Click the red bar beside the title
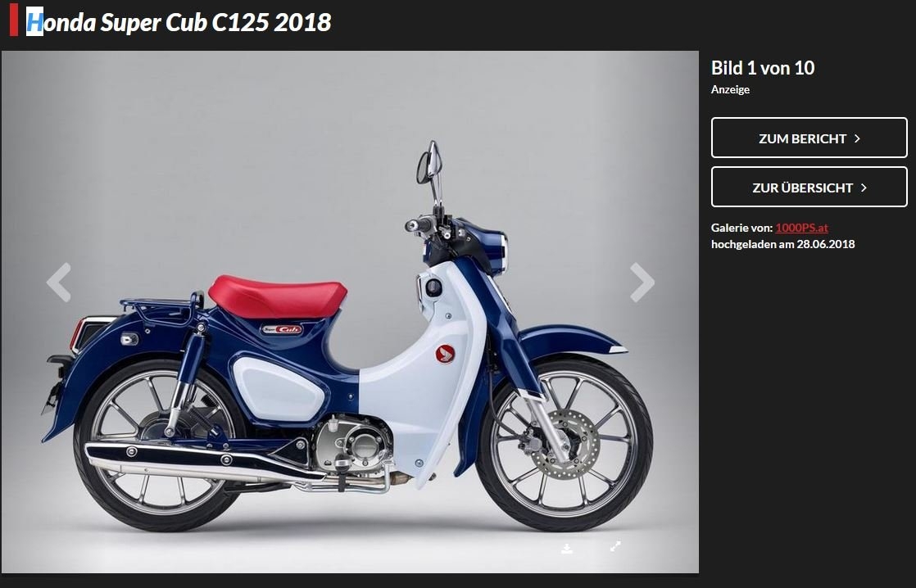The width and height of the screenshot is (916, 588). point(14,20)
